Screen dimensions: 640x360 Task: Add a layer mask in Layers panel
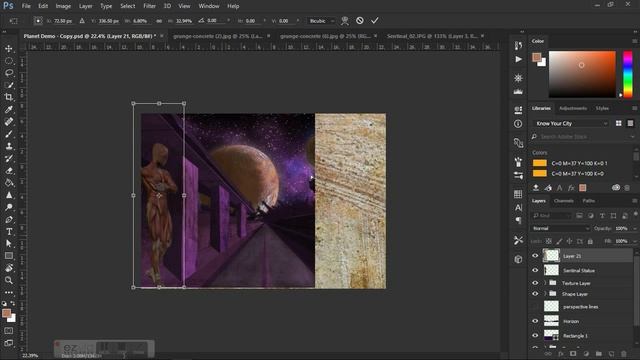pos(573,353)
